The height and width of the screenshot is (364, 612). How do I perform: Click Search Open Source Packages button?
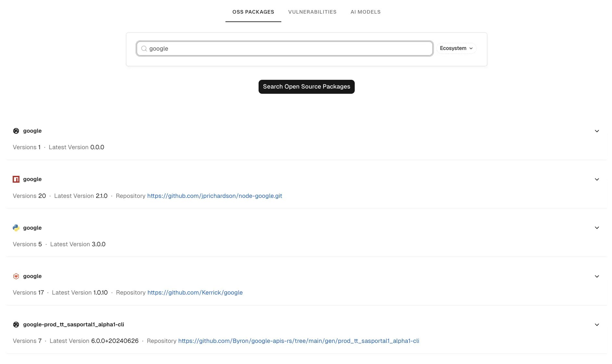click(306, 87)
